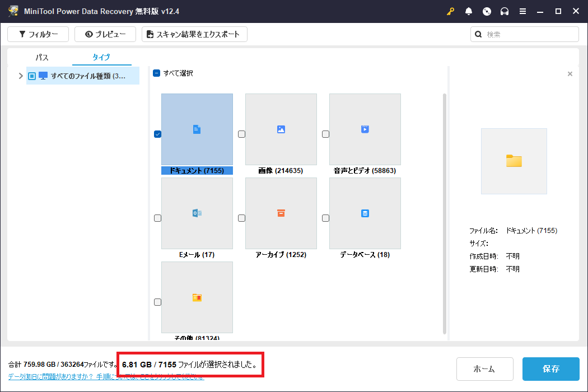Click the データベース (18) folder thumbnail

pos(365,213)
